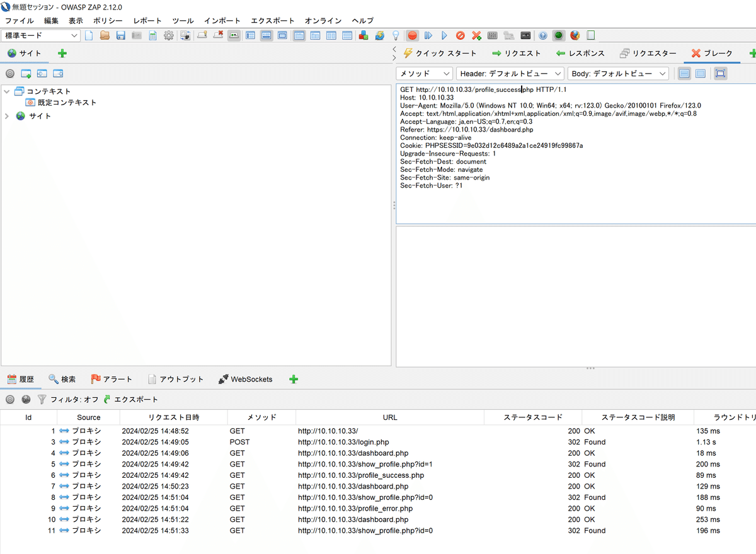Toggle the break panel fullscreen view icon
Screen dimensions: 756x554
tap(720, 74)
